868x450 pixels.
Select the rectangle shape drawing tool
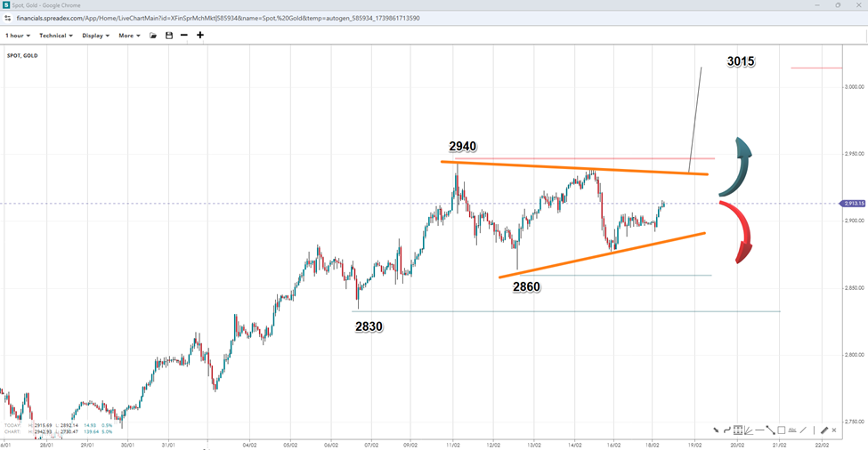pyautogui.click(x=781, y=430)
